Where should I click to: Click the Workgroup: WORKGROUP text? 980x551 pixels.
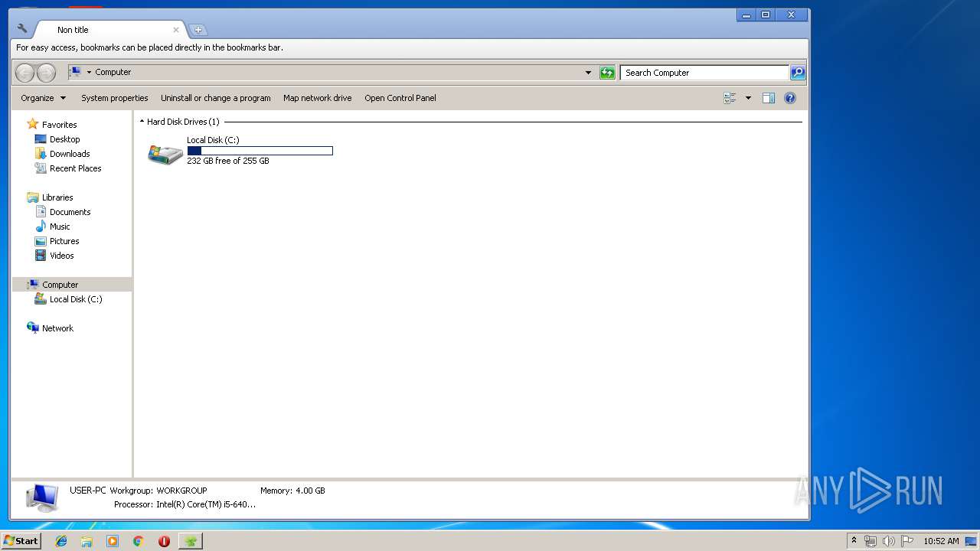pyautogui.click(x=158, y=491)
